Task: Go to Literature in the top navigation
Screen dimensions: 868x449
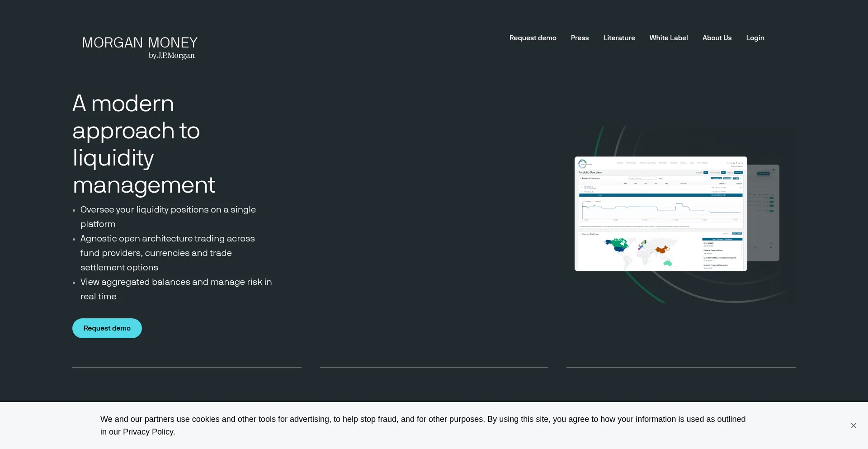Action: tap(619, 38)
